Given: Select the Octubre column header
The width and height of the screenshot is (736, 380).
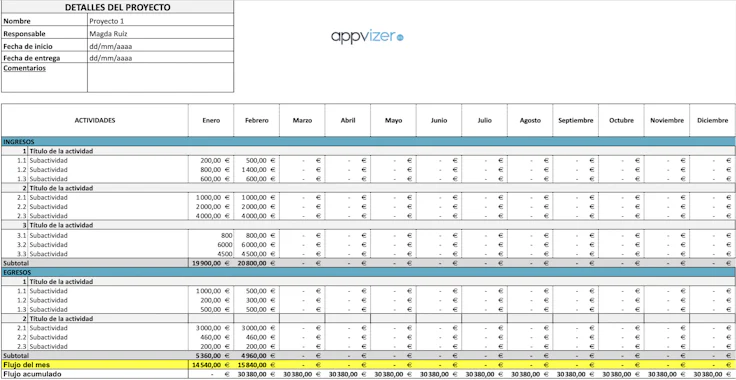Looking at the screenshot, I should coord(621,121).
